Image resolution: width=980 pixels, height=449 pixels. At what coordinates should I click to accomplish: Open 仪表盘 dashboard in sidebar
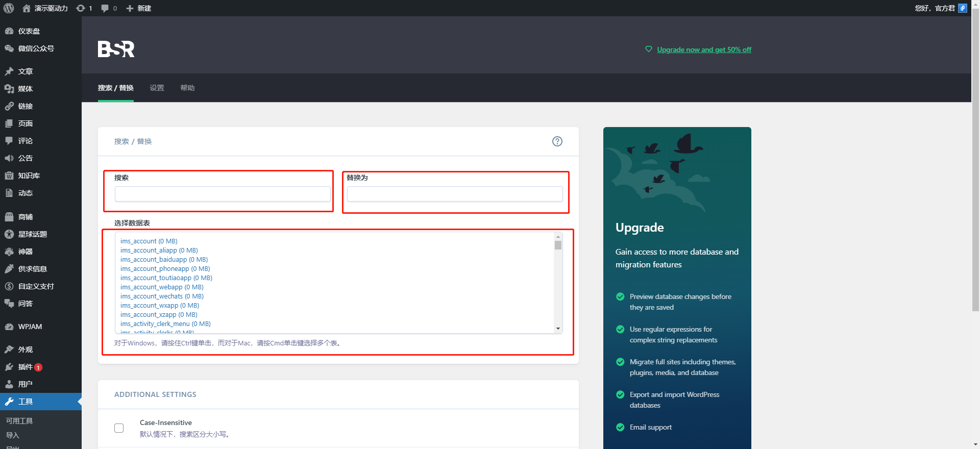click(x=29, y=31)
